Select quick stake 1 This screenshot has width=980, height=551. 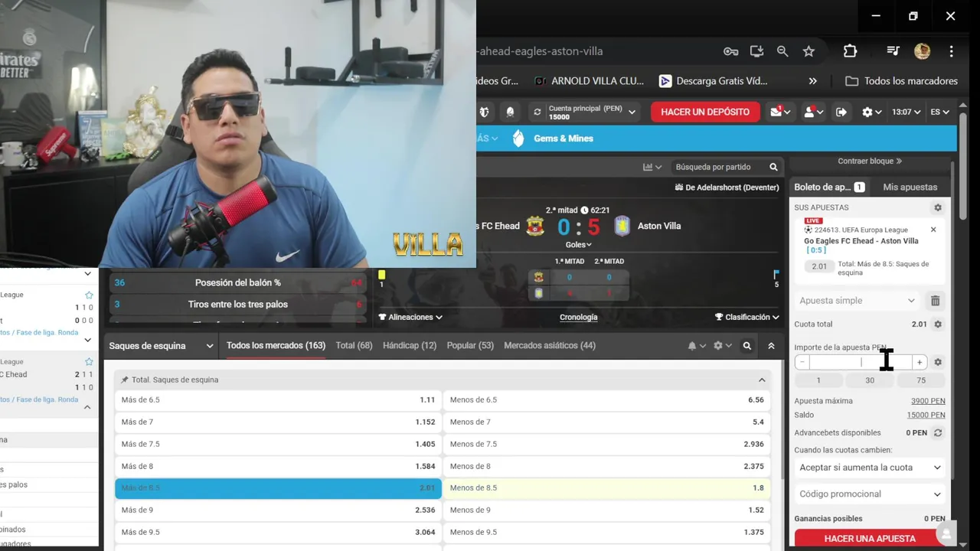818,380
